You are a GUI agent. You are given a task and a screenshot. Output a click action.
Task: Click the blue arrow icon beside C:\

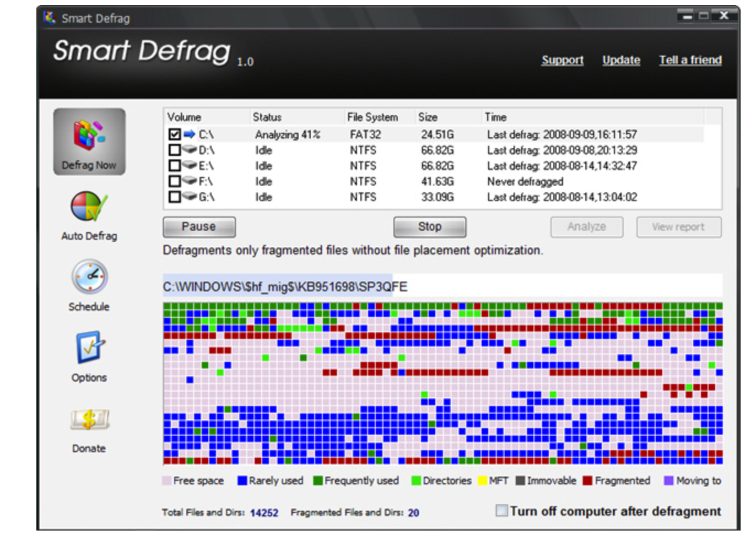(x=190, y=134)
